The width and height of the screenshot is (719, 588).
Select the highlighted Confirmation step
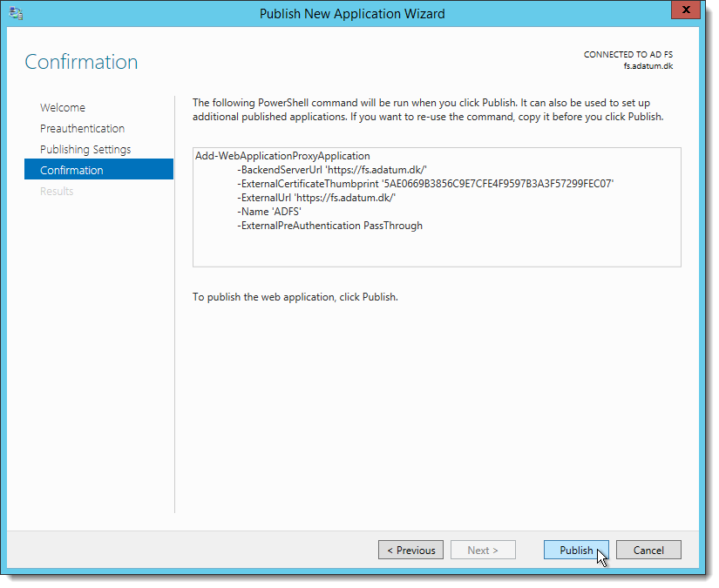click(71, 170)
